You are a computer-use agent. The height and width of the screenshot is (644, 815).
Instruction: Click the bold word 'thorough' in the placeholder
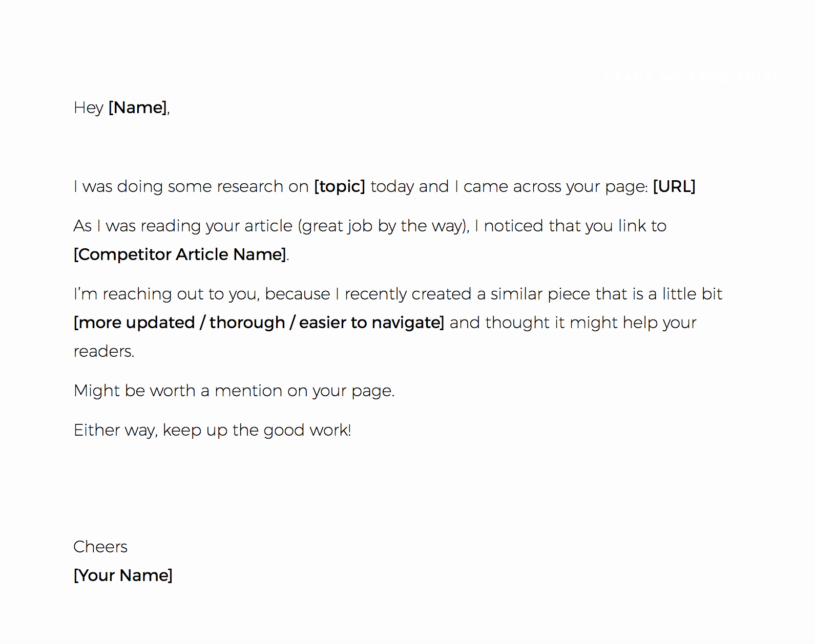[x=247, y=323]
